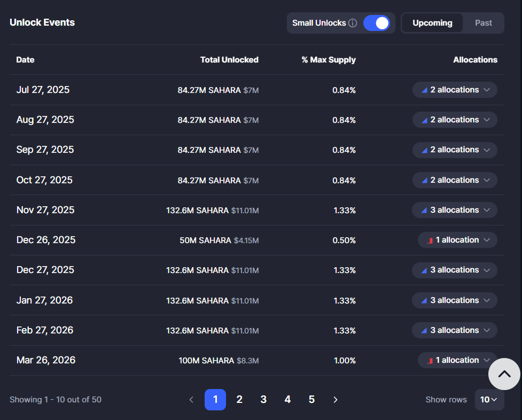Click the red allocation icon for Dec 26, 2025
The image size is (522, 420).
tap(429, 240)
